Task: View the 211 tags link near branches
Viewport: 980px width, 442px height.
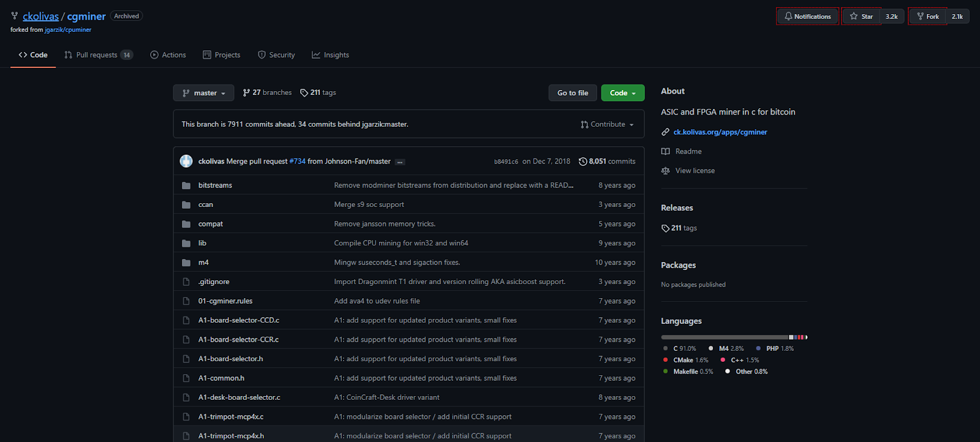Action: point(318,93)
